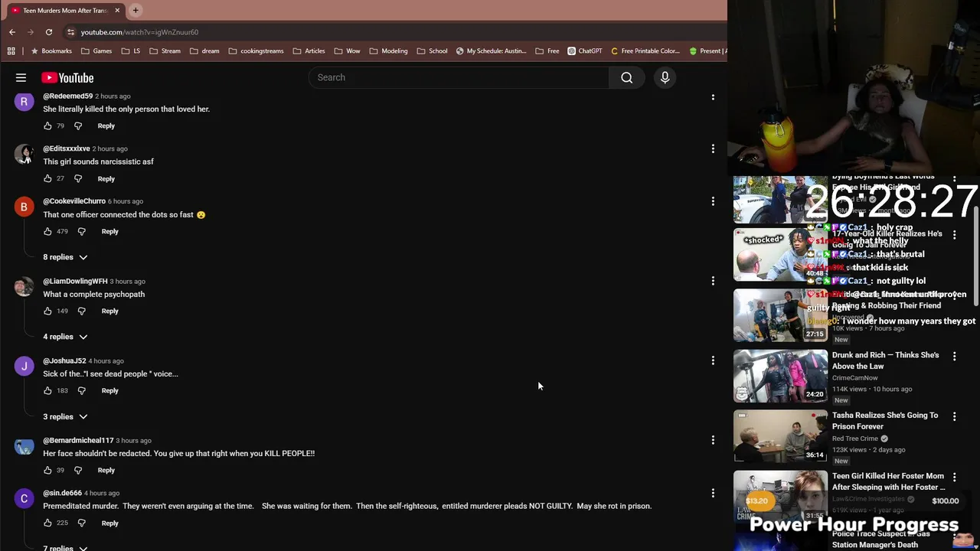Viewport: 980px width, 551px height.
Task: Open the Games bookmark folder
Action: pos(96,51)
